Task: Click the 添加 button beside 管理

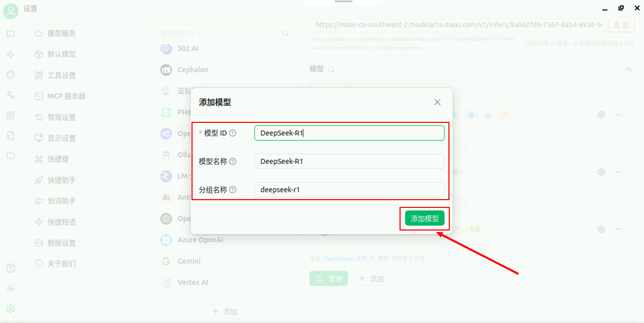Action: 371,278
